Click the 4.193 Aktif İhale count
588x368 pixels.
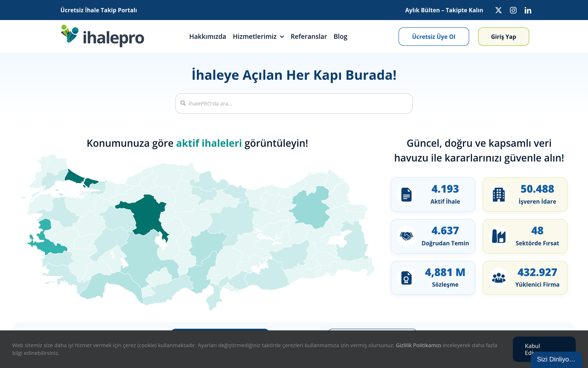pyautogui.click(x=445, y=189)
